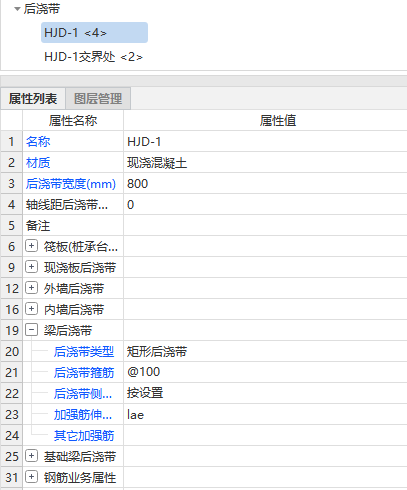Click row number 1 header
Viewport: 407px width, 490px height.
(x=11, y=142)
